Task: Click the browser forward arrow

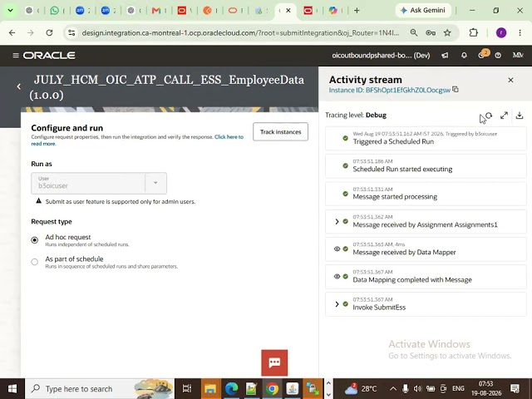Action: tap(31, 32)
